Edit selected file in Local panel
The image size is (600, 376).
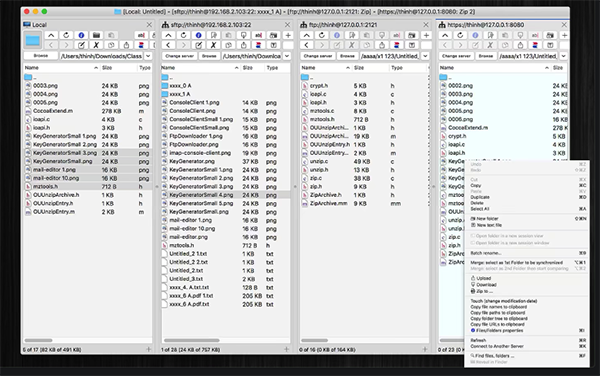pos(81,45)
